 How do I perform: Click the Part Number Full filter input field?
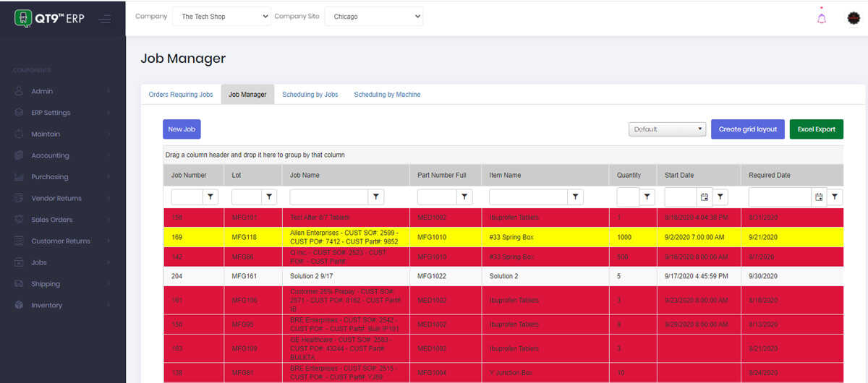437,197
